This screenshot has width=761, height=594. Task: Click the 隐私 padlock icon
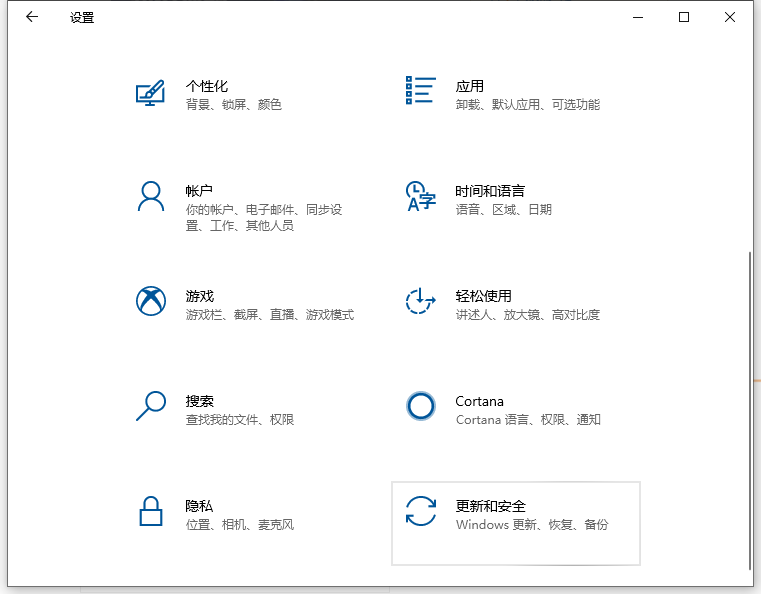tap(150, 511)
